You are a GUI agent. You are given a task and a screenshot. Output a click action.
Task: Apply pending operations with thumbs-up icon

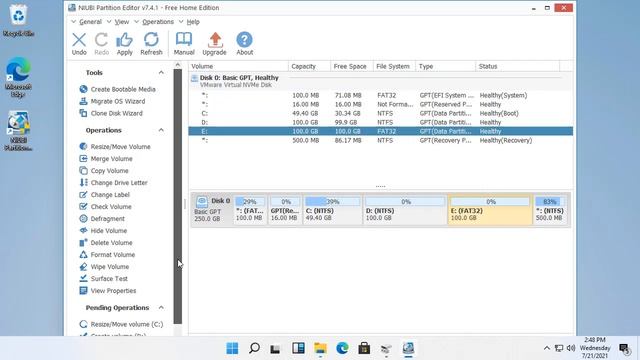tap(124, 44)
